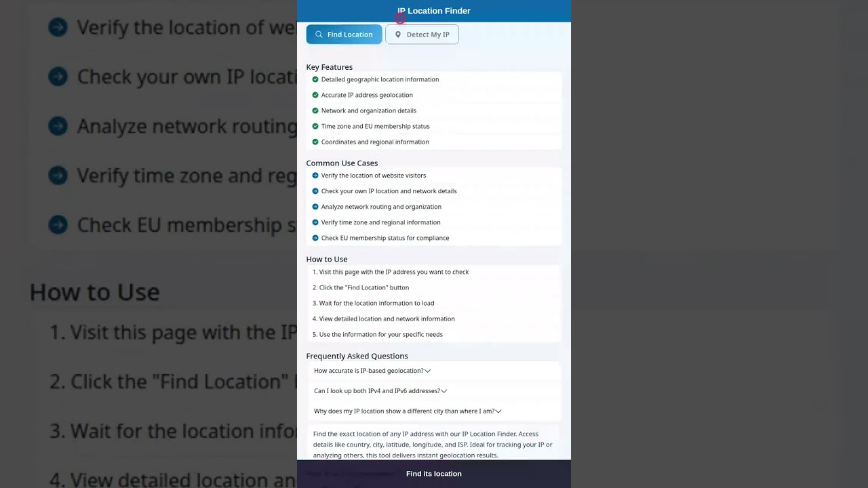Click text 'Verify the location of website visitors'
This screenshot has height=488, width=868.
pos(374,176)
